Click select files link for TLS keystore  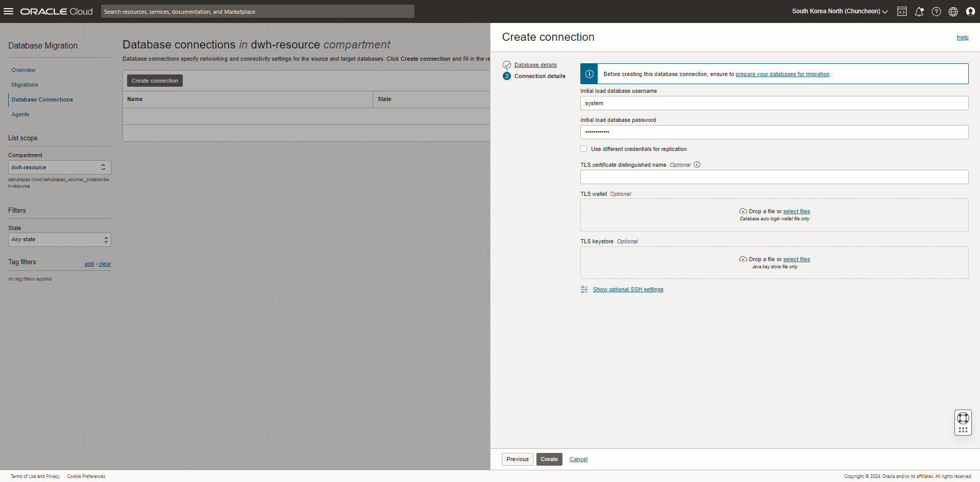click(x=796, y=259)
